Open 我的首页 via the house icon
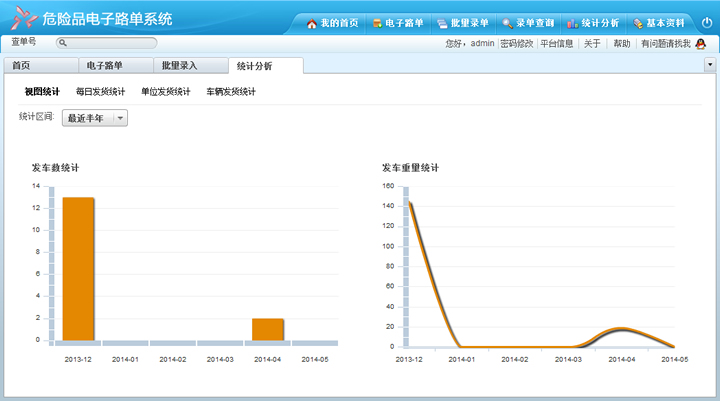This screenshot has height=401, width=720. pos(312,22)
